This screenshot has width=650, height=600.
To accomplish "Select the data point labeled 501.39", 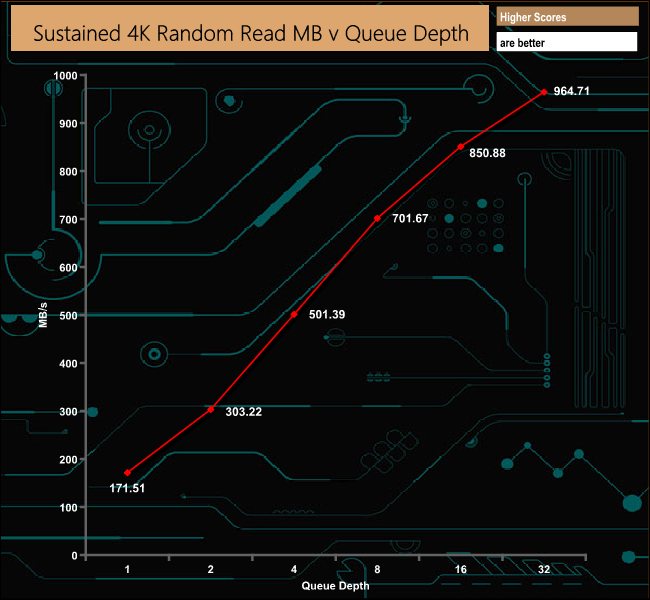I will pos(294,314).
